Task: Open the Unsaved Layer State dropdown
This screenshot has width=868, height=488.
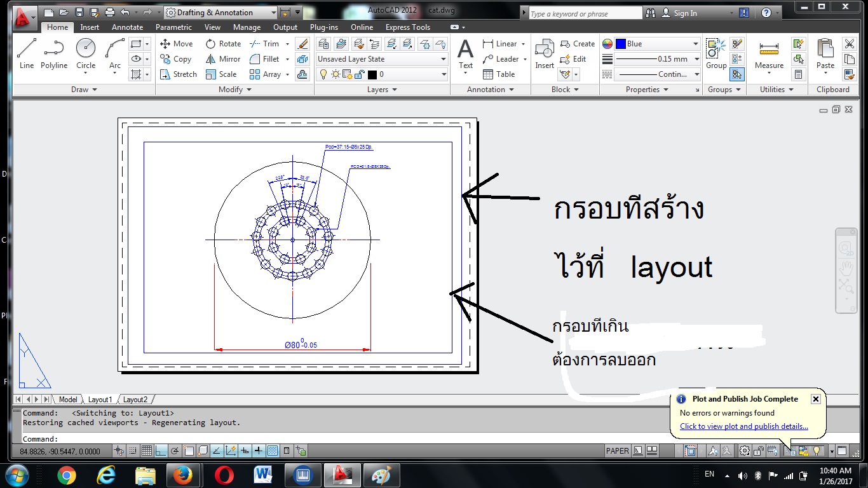Action: point(383,59)
